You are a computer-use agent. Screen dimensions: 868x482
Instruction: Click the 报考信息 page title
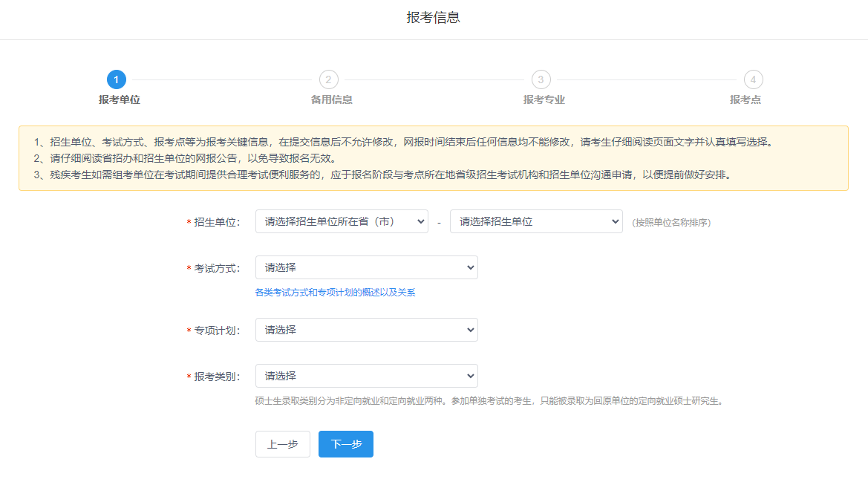click(434, 18)
